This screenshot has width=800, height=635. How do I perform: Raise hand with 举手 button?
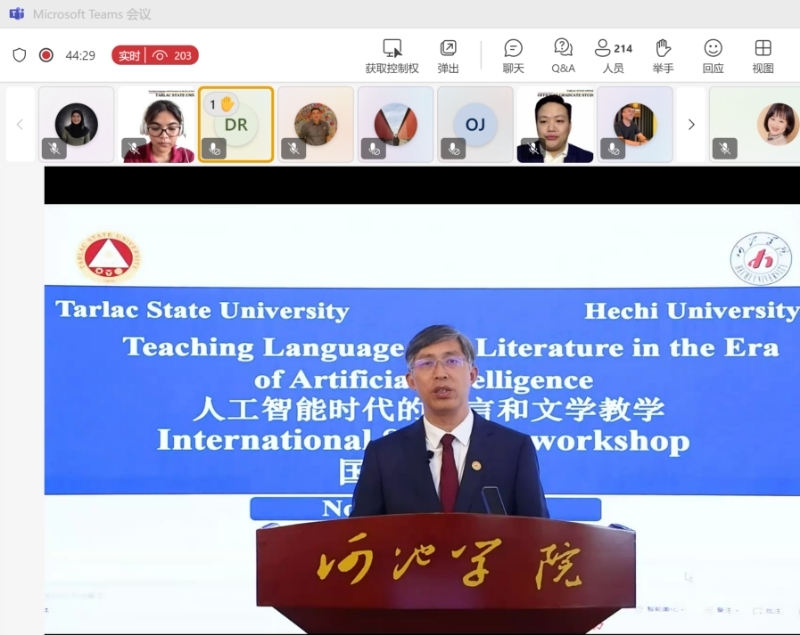pyautogui.click(x=662, y=48)
